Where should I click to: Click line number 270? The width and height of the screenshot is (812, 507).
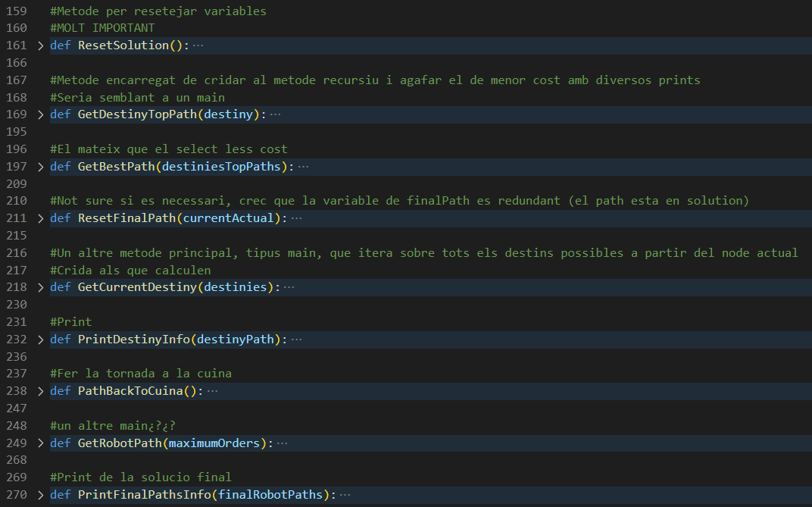pyautogui.click(x=17, y=495)
